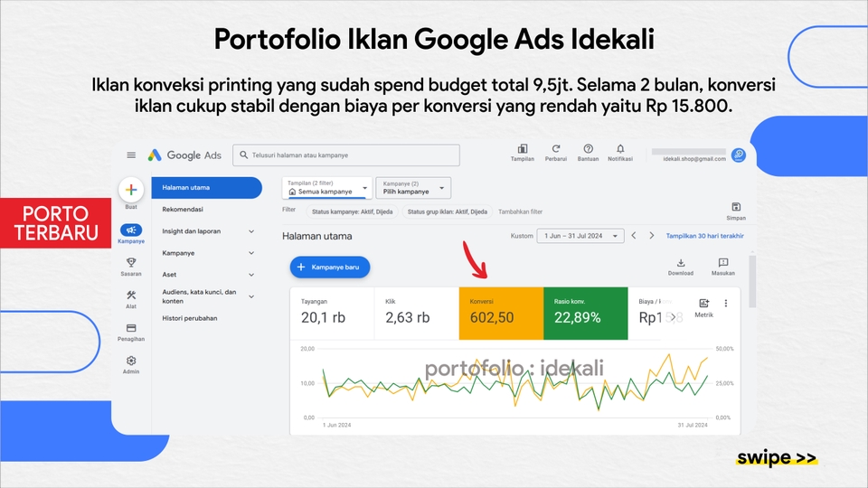868x488 pixels.
Task: Select the Tayangan 20,1 rb scorecard
Action: click(x=332, y=314)
